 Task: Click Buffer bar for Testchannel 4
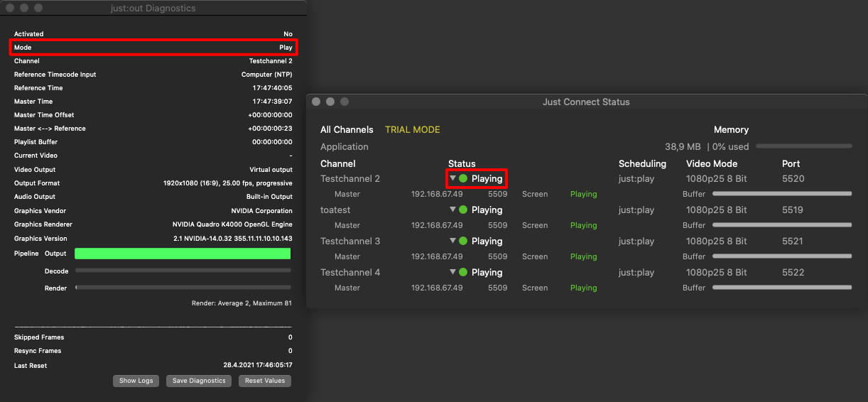click(x=781, y=288)
